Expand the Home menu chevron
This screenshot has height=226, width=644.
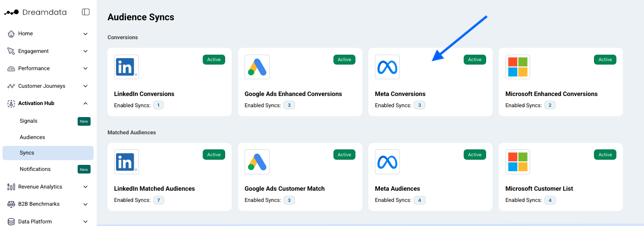(x=85, y=34)
